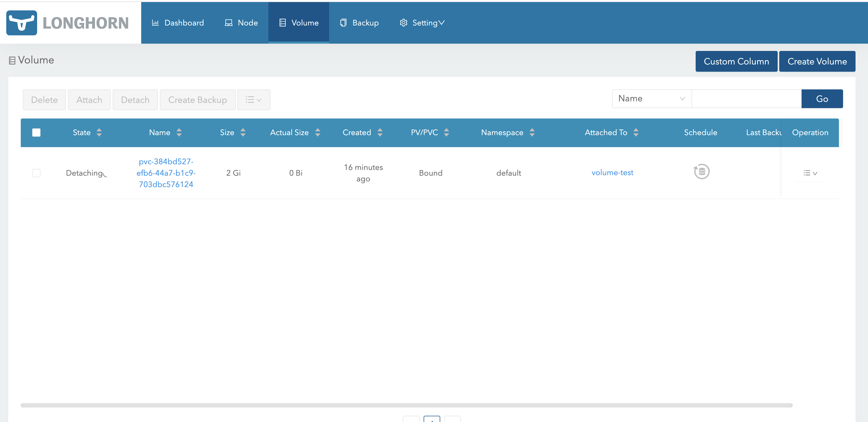Sort by Namespace column arrows
This screenshot has height=422, width=868.
pos(532,133)
